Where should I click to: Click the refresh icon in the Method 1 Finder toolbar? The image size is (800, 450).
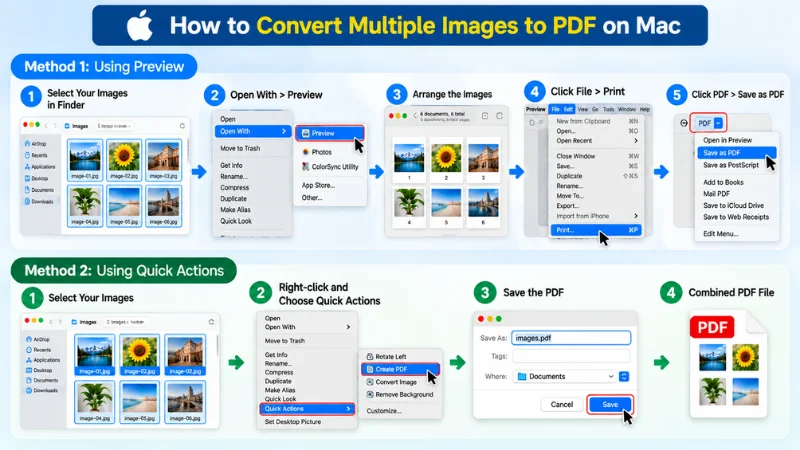[x=182, y=126]
